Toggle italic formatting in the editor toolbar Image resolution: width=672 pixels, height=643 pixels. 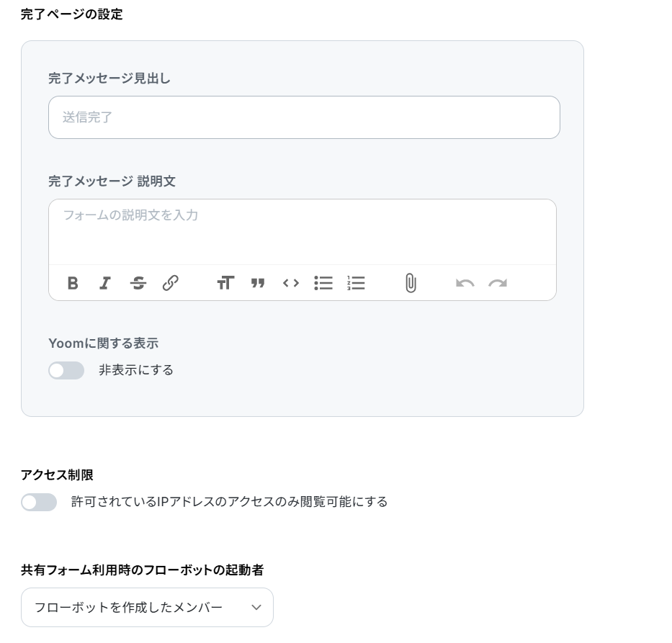point(105,283)
